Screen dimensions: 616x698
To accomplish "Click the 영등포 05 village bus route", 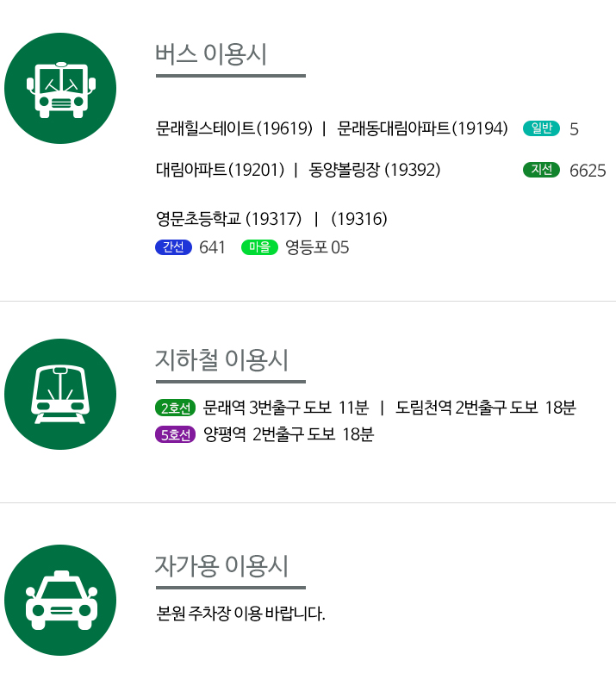I will (x=317, y=247).
